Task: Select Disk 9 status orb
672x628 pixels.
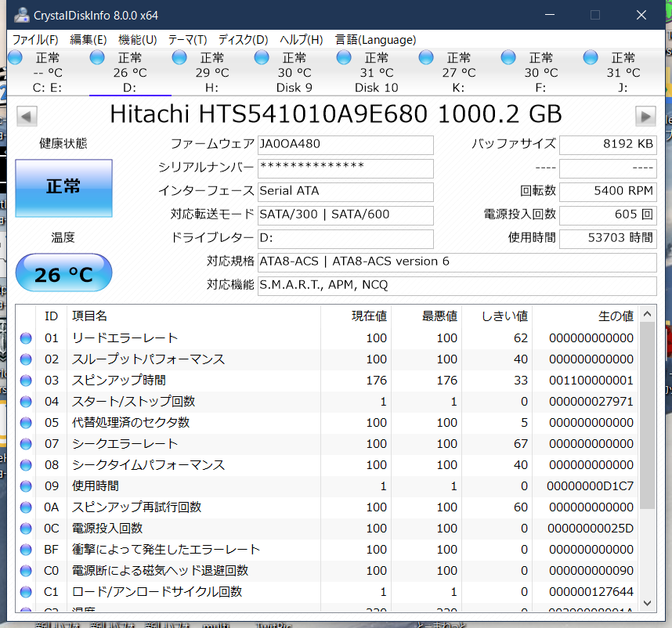Action: 262,57
